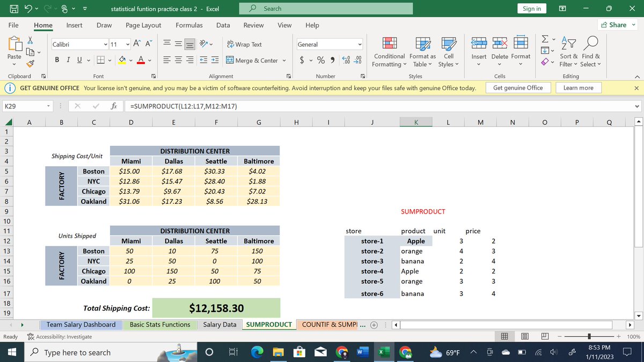Expand the Merge & Center dropdown arrow
The height and width of the screenshot is (362, 644).
(284, 61)
